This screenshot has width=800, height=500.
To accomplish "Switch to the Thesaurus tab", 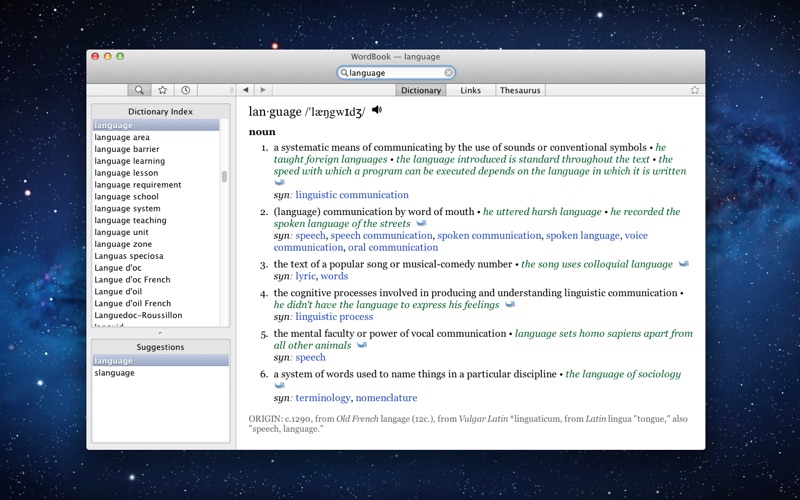I will coord(519,90).
